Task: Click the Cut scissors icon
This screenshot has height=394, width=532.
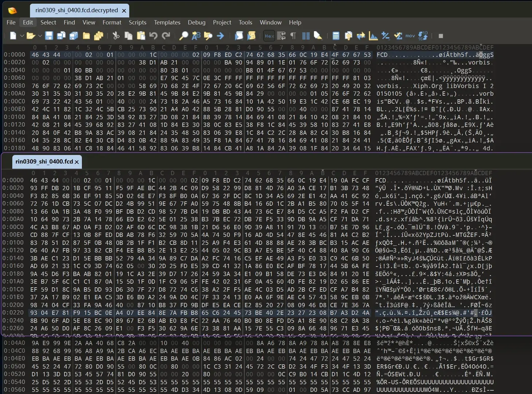Action: pos(116,36)
